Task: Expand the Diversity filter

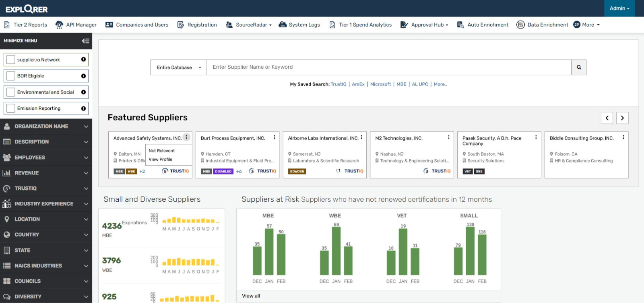Action: 46,297
